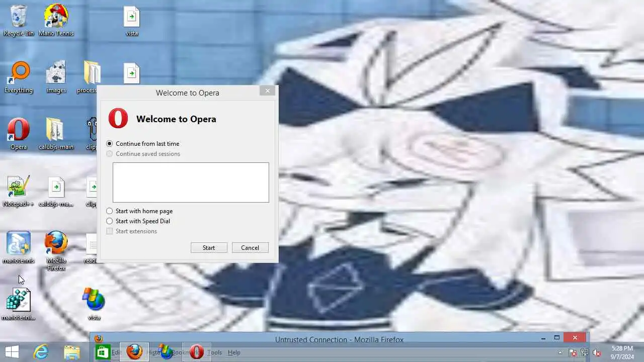Select the calubjs-ma... file icon
Screen dimensions: 644x362
click(56, 191)
